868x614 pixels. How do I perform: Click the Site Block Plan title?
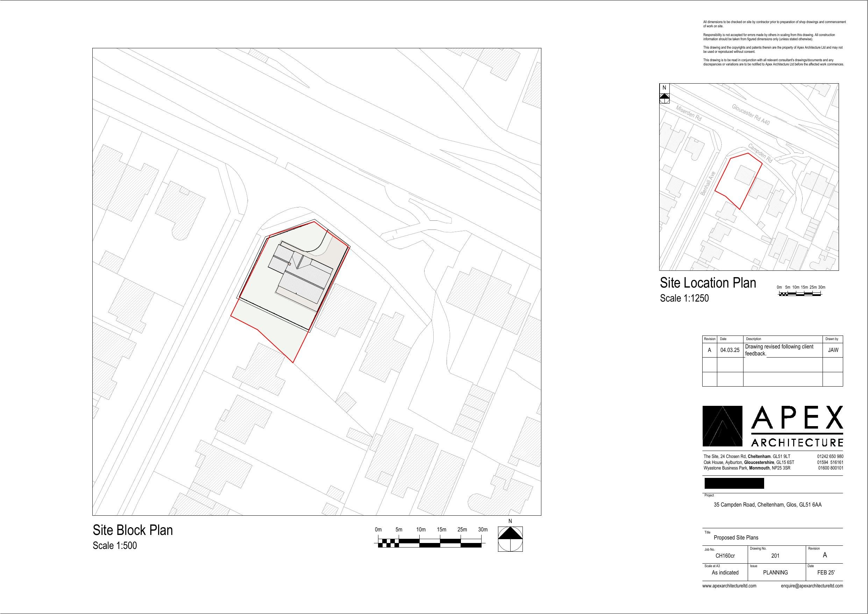coord(133,530)
